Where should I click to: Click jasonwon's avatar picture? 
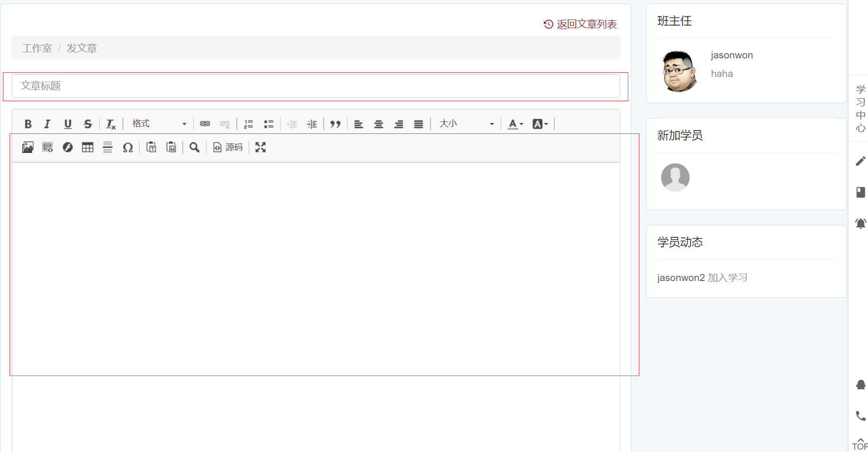[x=679, y=71]
